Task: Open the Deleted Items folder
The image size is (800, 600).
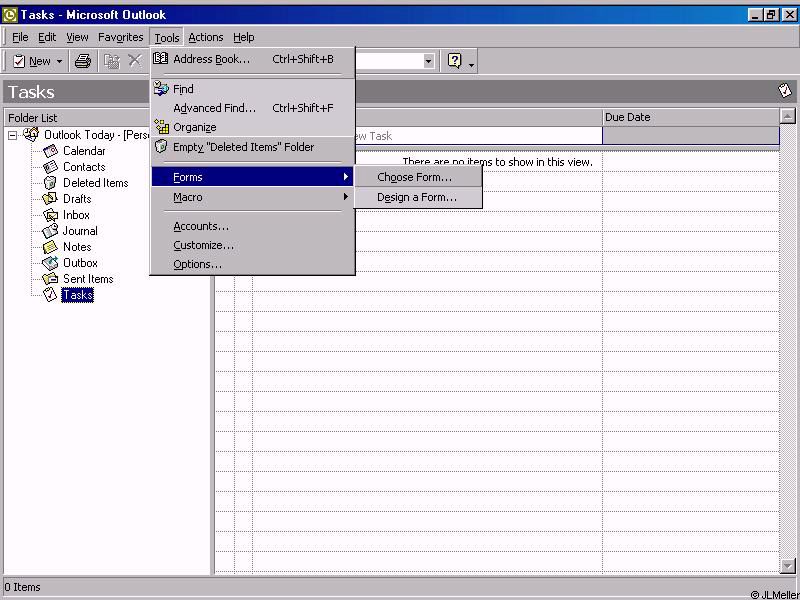Action: point(95,183)
